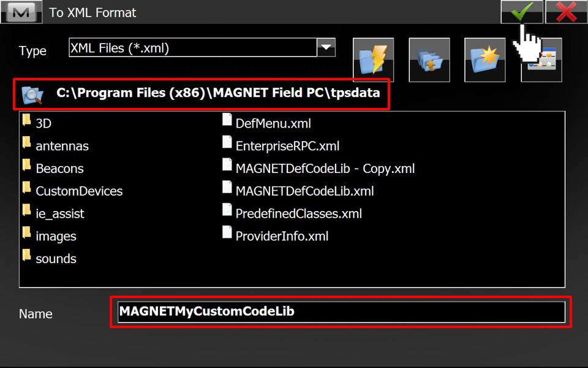This screenshot has height=368, width=588.
Task: Select the PredefinedClasses.xml file
Action: point(298,213)
